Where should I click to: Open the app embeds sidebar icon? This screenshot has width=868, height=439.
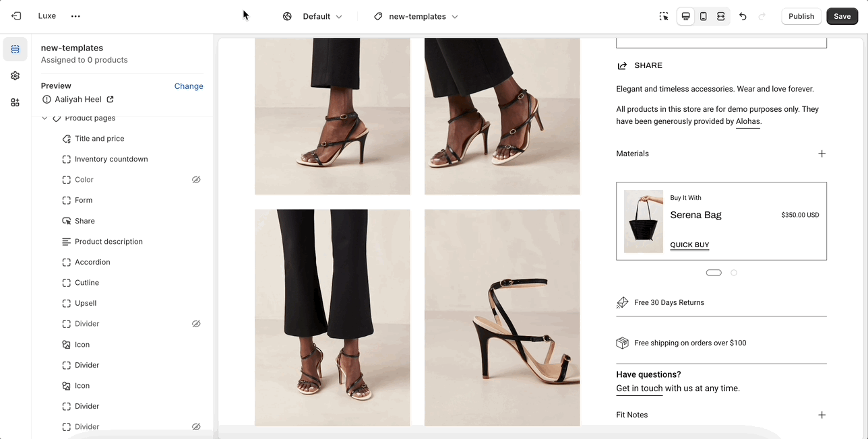(15, 102)
